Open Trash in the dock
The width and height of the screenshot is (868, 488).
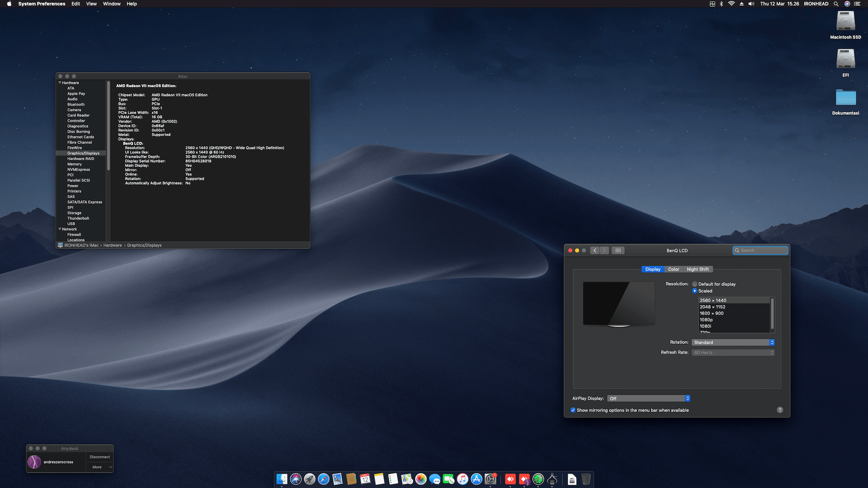(x=586, y=479)
